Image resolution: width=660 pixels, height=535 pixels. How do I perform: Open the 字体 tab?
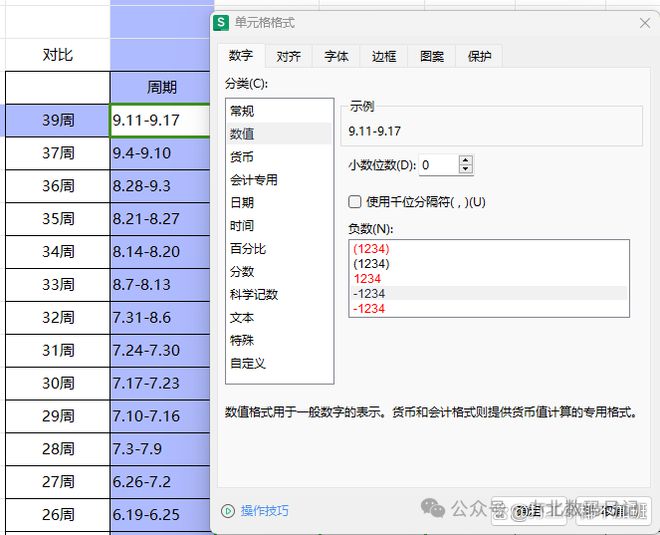pyautogui.click(x=336, y=56)
